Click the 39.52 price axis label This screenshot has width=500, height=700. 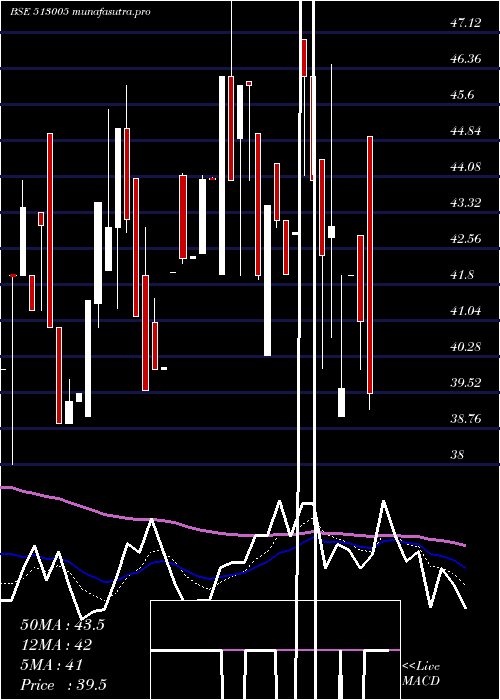466,383
